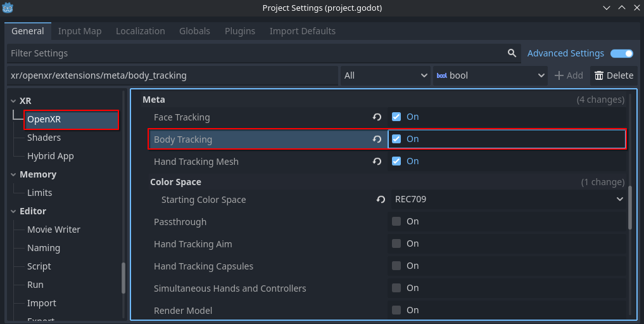Screen dimensions: 644x324
Task: Select Movie Writer under Editor
Action: [x=54, y=230]
